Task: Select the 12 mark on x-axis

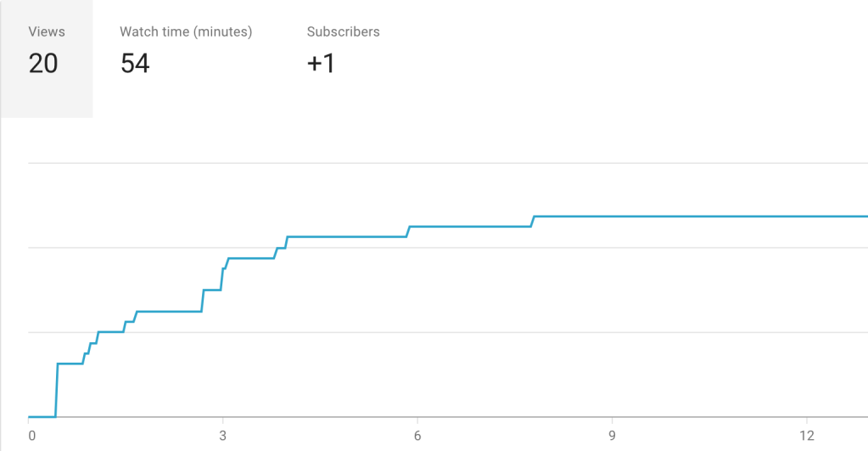Action: [x=806, y=436]
